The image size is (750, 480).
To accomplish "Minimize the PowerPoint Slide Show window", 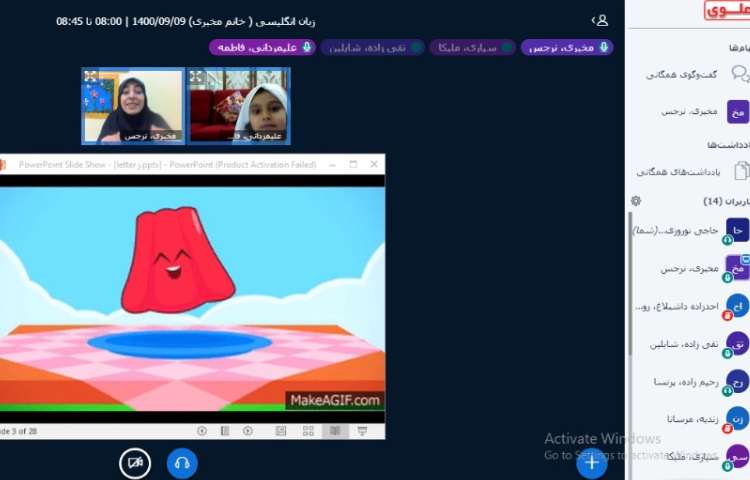I will [332, 164].
